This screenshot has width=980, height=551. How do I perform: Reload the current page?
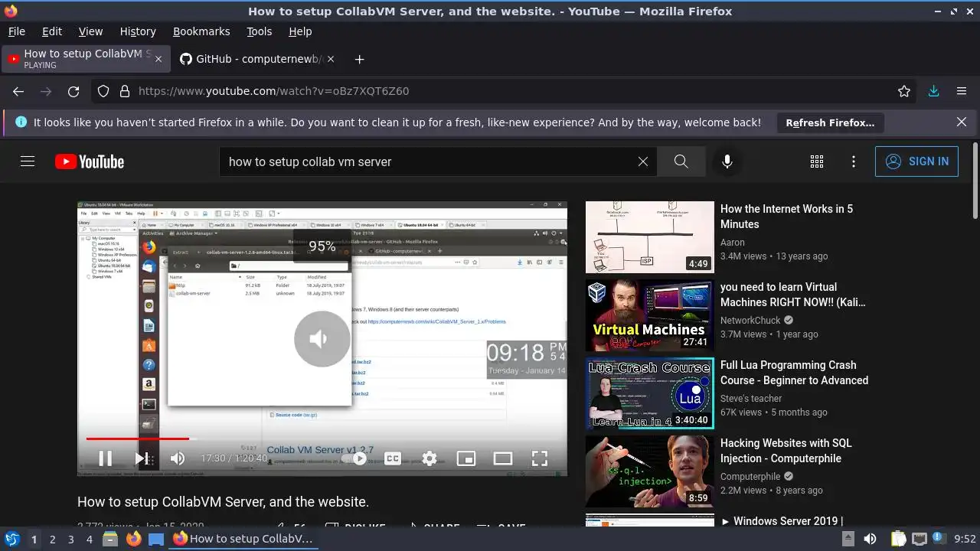(x=73, y=91)
